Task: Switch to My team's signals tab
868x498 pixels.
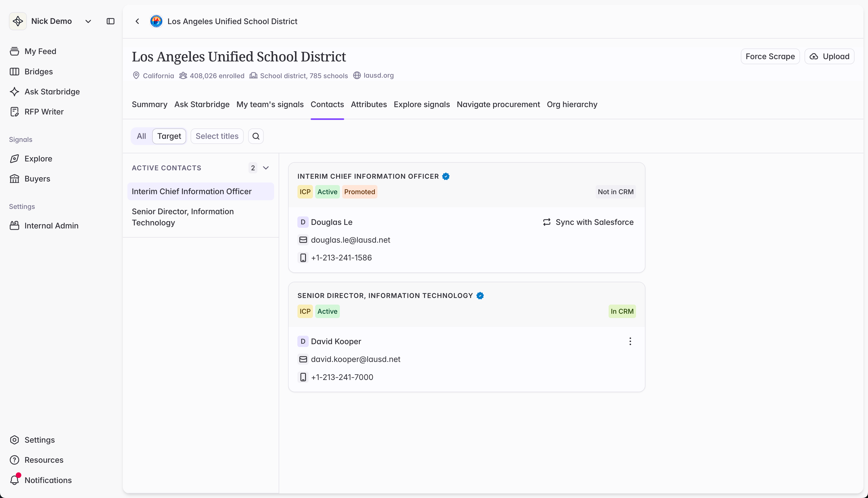Action: pos(270,104)
